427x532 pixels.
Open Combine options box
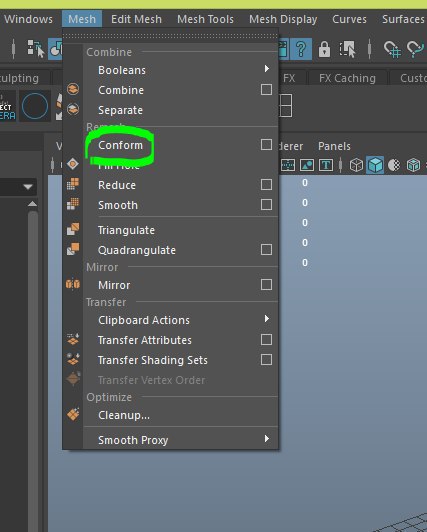(x=266, y=90)
